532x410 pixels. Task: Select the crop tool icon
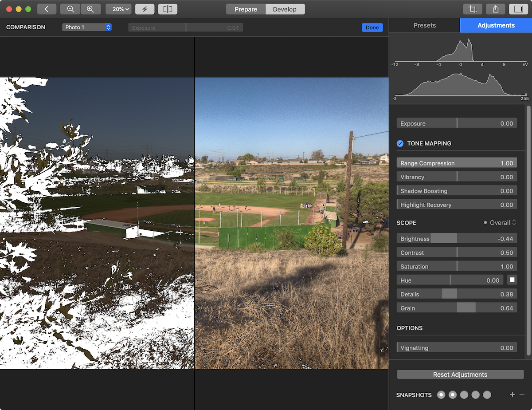pos(473,9)
